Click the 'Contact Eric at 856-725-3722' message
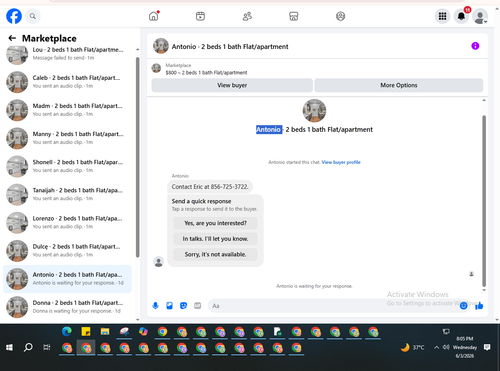 [x=210, y=187]
